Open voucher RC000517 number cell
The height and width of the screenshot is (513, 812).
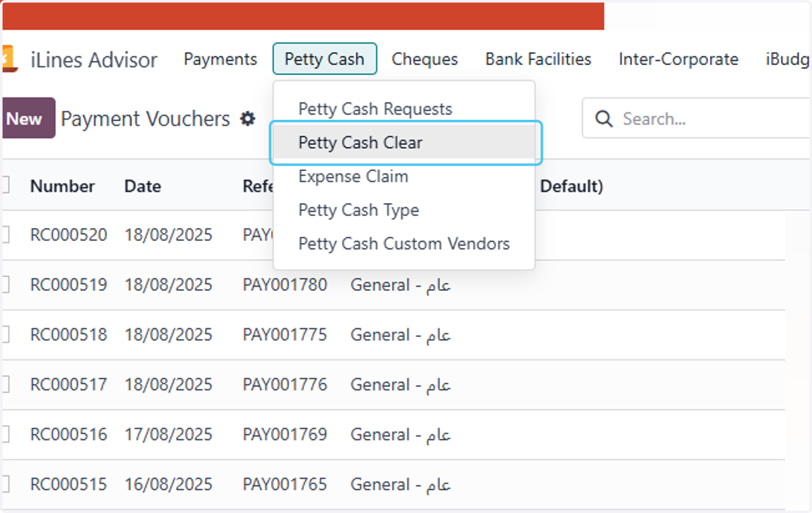tap(69, 385)
